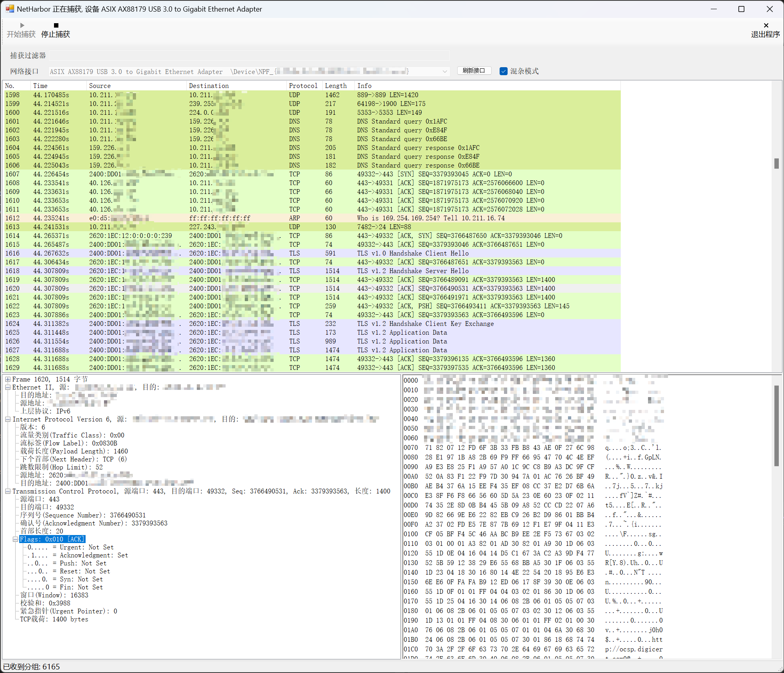Select the Flags: 0x010 [ACK] tree item
This screenshot has height=673, width=784.
[52, 539]
